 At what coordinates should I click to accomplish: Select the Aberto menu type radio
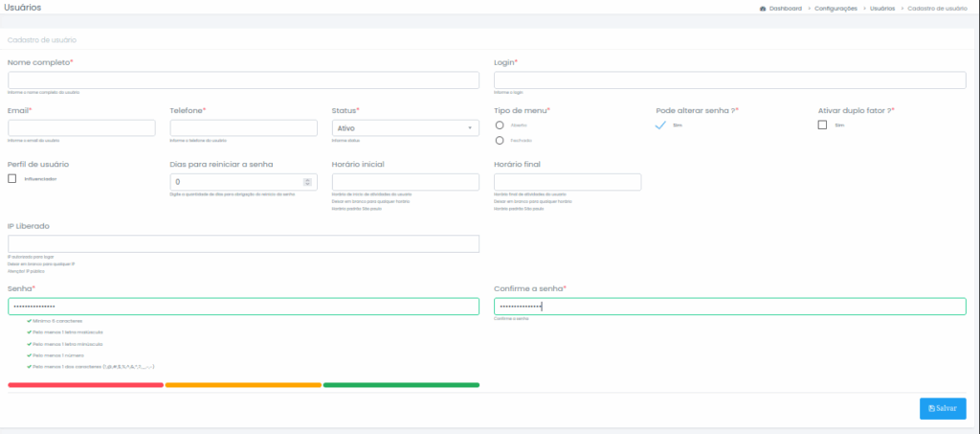(x=500, y=125)
